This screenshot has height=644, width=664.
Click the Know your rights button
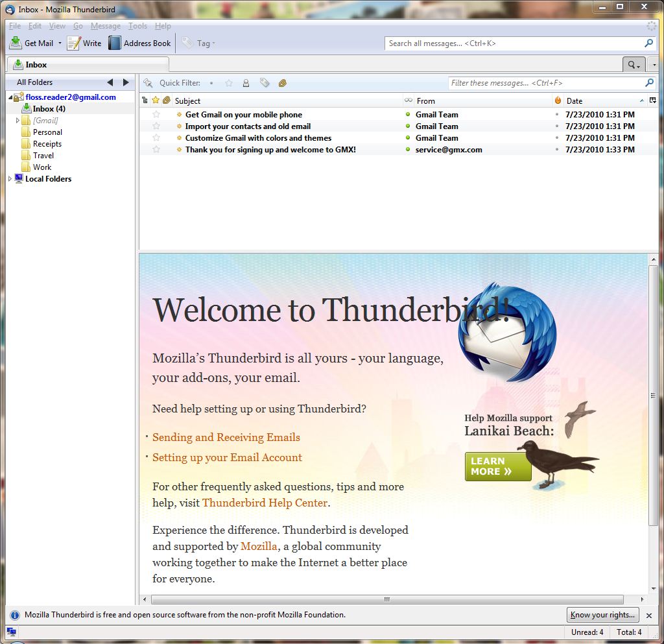(x=602, y=615)
